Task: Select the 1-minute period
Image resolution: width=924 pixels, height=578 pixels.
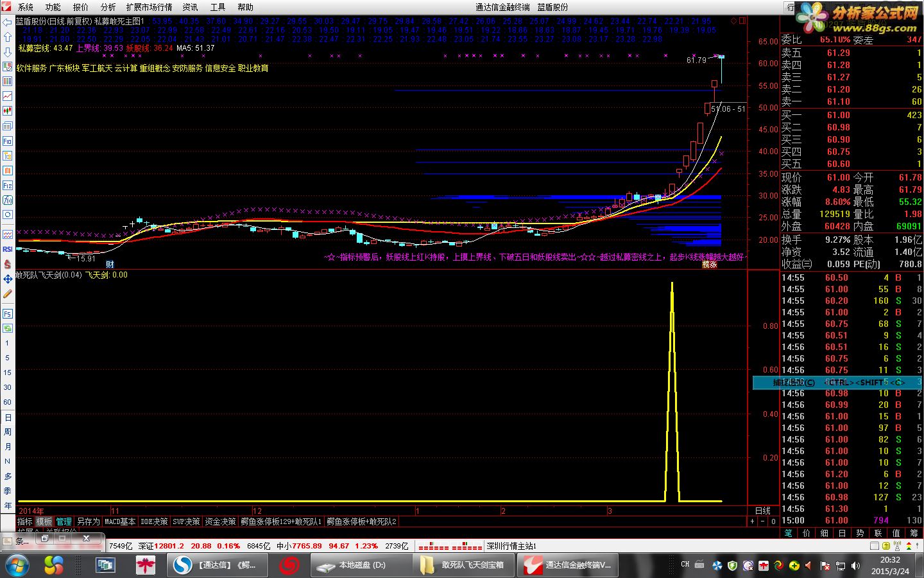Action: 8,343
